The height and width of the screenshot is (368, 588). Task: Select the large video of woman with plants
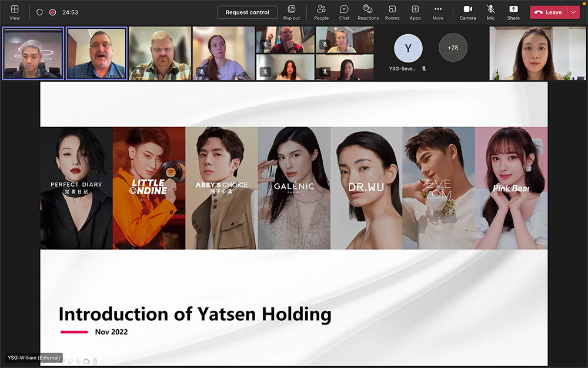tap(537, 54)
